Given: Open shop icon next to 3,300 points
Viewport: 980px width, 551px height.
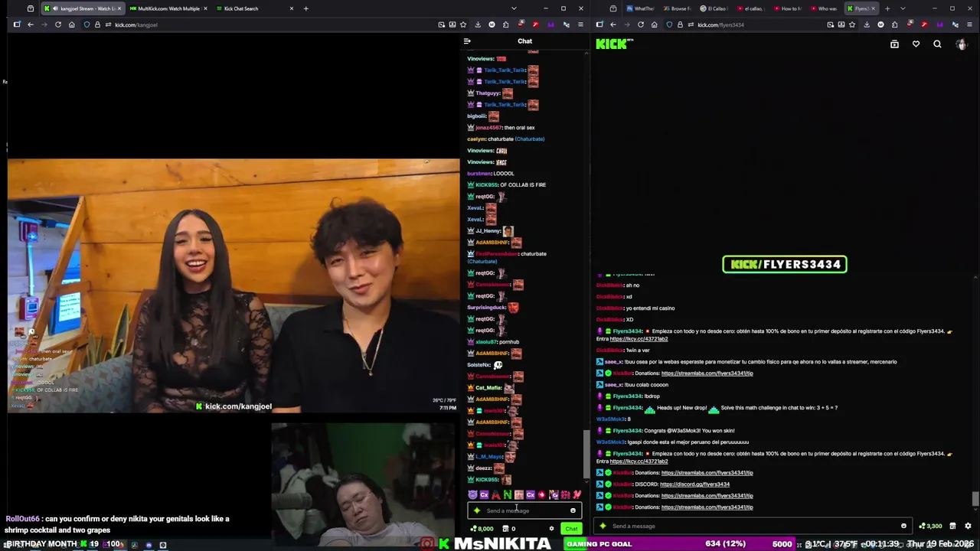Looking at the screenshot, I should 952,526.
